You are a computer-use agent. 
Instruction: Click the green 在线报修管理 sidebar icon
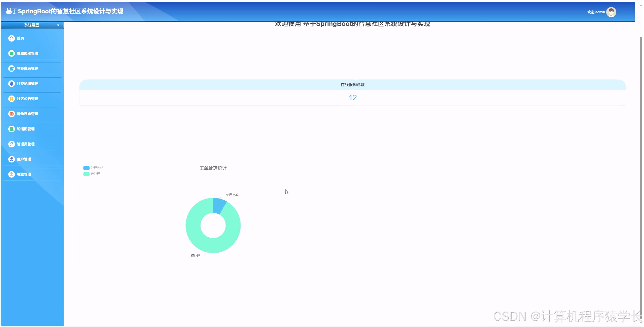pos(11,53)
